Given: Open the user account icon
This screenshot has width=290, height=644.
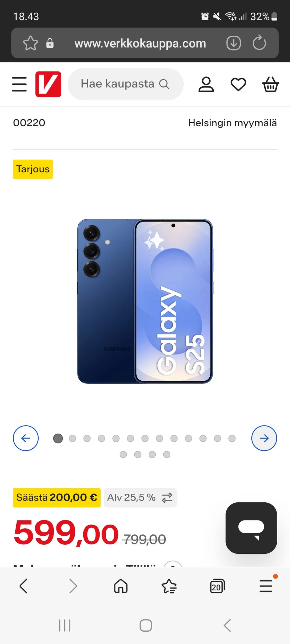Looking at the screenshot, I should pyautogui.click(x=206, y=84).
